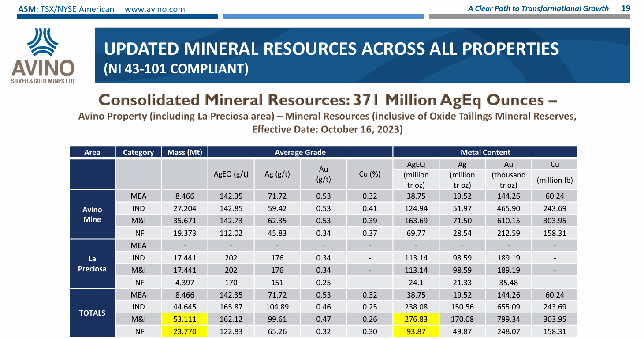This screenshot has width=644, height=339.
Task: Expand the Mass (Mt) column header
Action: pyautogui.click(x=184, y=152)
